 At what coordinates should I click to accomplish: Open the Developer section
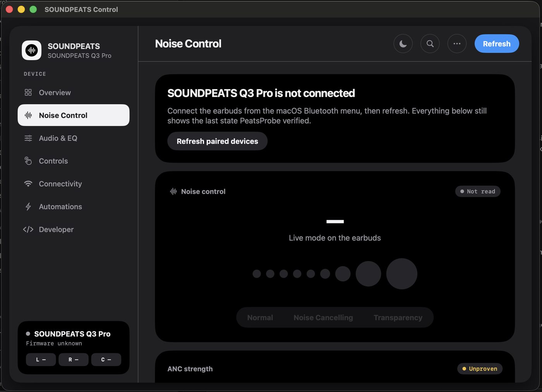[x=74, y=230]
